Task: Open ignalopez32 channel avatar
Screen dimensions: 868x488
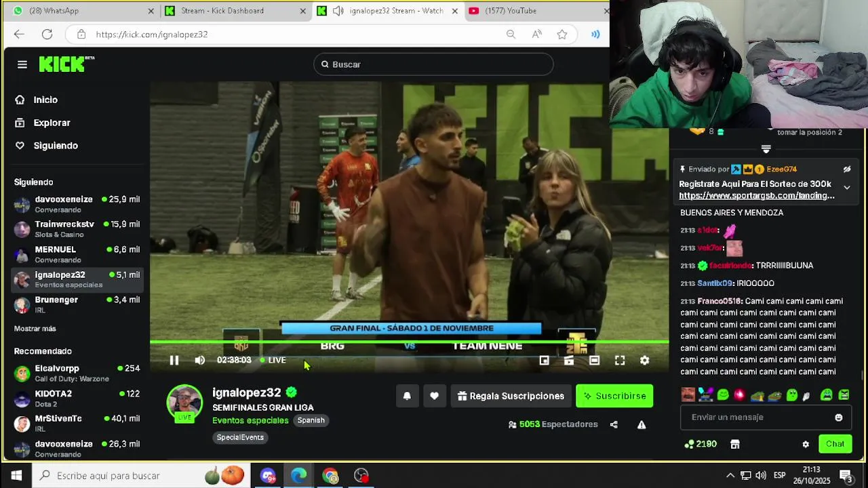Action: pyautogui.click(x=184, y=402)
